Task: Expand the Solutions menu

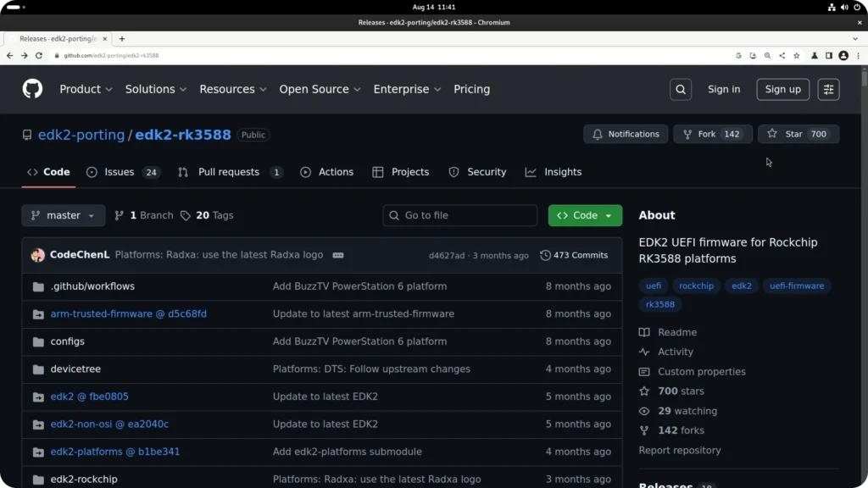Action: pos(156,89)
